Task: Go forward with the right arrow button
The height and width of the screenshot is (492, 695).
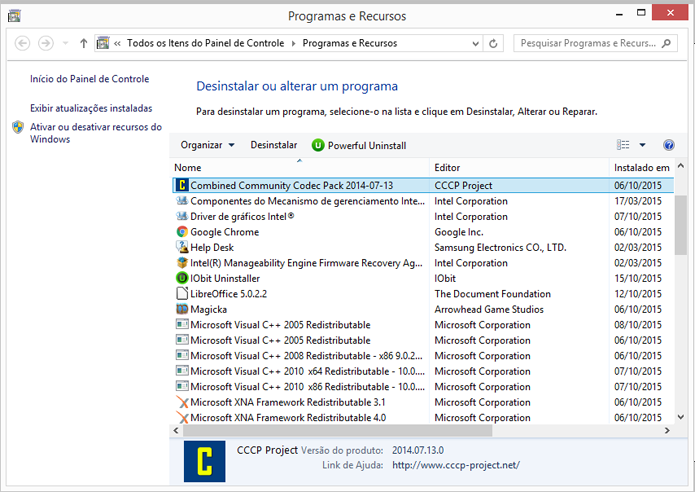Action: click(46, 43)
